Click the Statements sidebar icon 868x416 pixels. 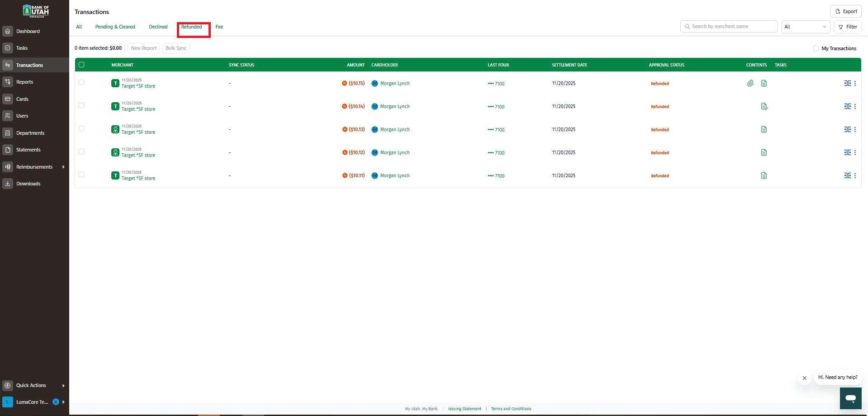pos(8,150)
